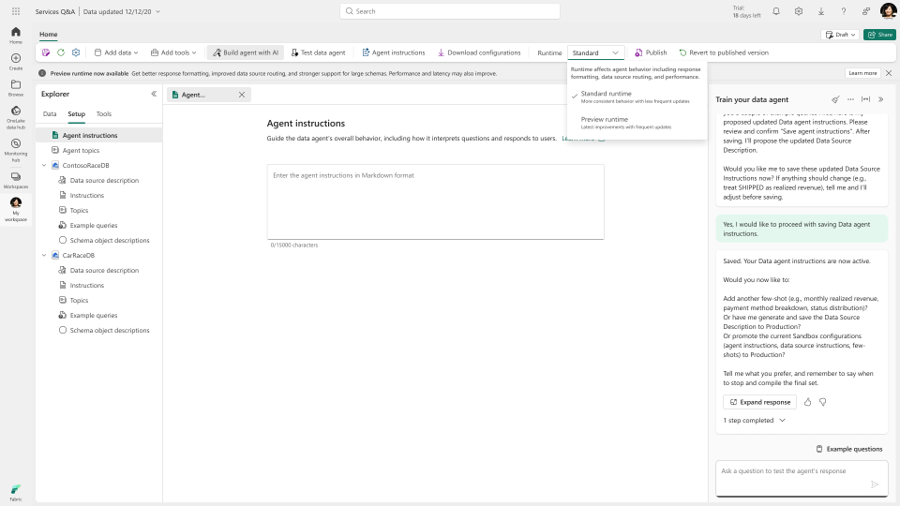Select Data source description under ContosoRaceDB
The height and width of the screenshot is (506, 900).
coord(104,180)
